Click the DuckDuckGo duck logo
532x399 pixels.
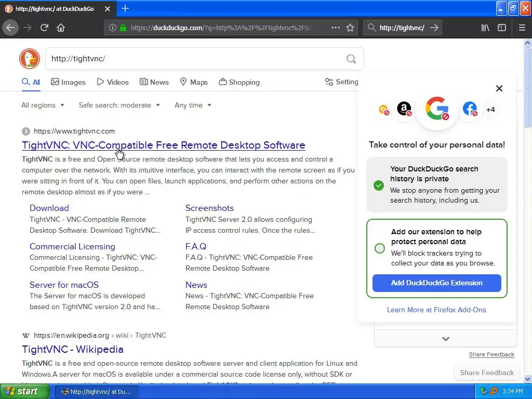(30, 59)
